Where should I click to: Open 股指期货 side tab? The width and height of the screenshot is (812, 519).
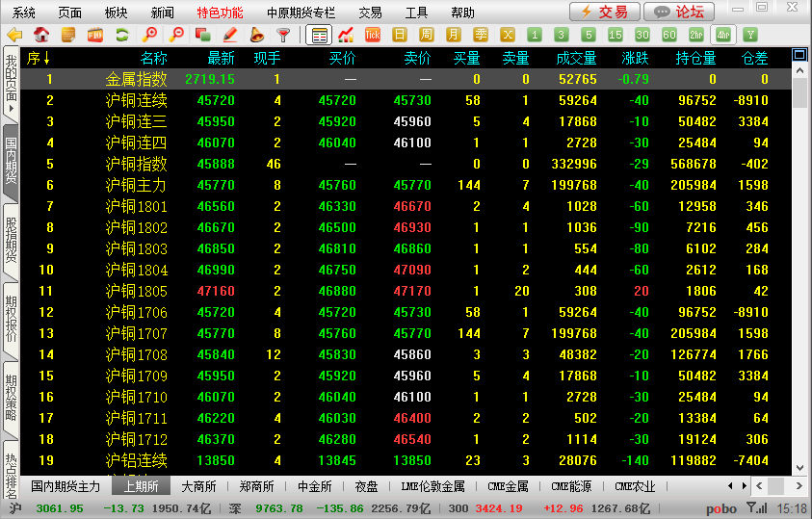coord(11,241)
